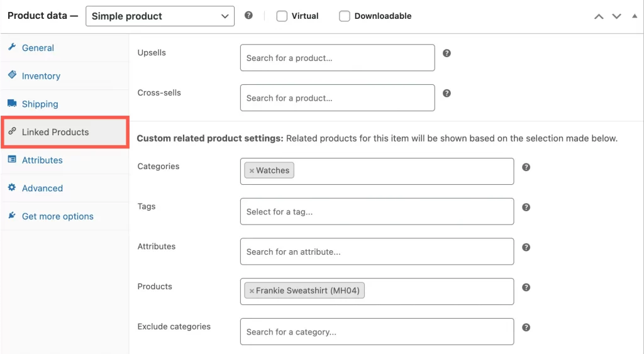Click the Cross-sells help tooltip icon
This screenshot has height=354, width=644.
(x=447, y=93)
